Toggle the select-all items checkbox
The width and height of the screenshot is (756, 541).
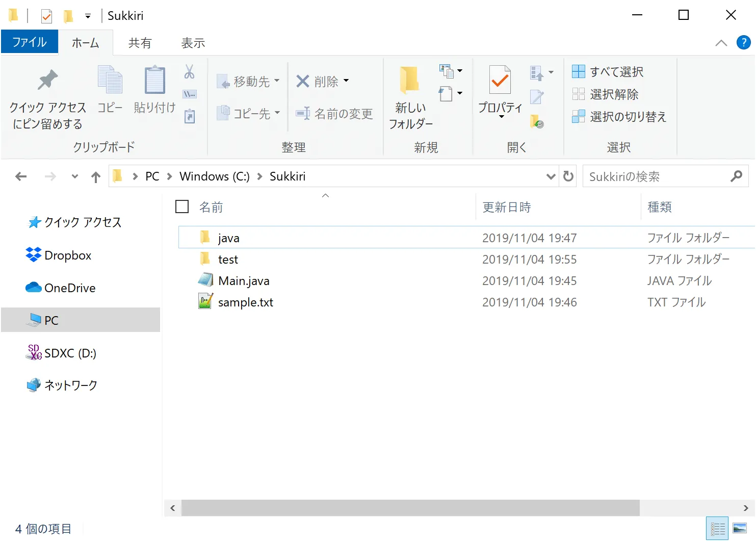point(182,207)
